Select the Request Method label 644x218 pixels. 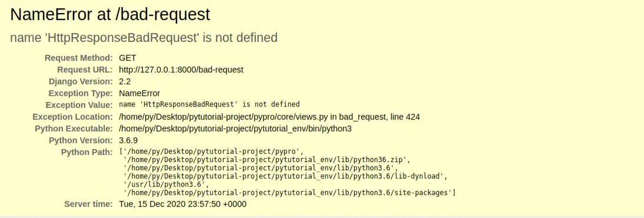click(x=78, y=58)
